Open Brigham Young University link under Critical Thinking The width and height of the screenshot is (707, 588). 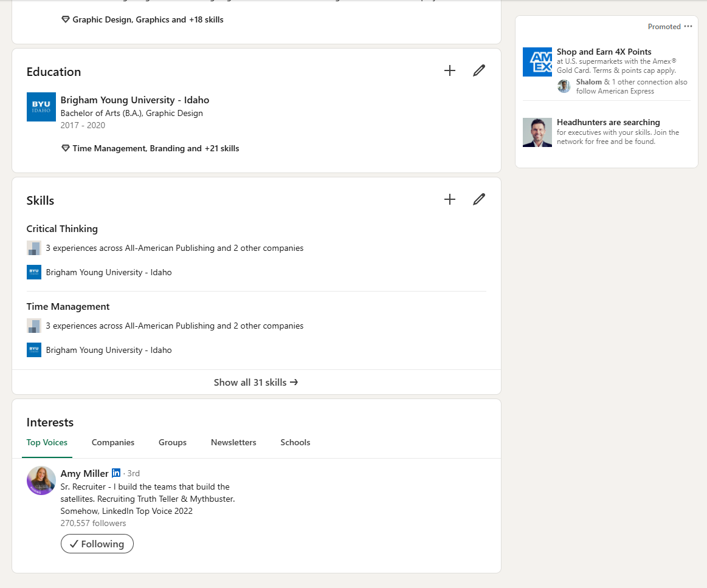coord(109,272)
